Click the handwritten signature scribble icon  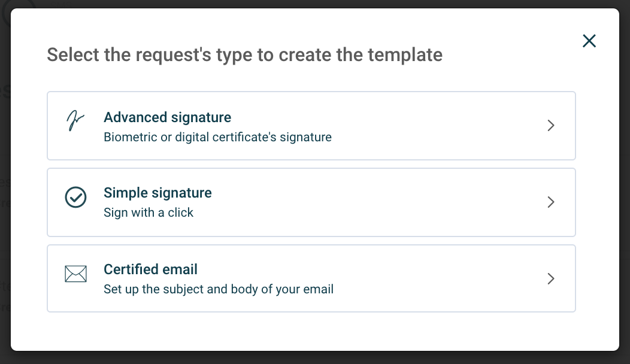(75, 120)
